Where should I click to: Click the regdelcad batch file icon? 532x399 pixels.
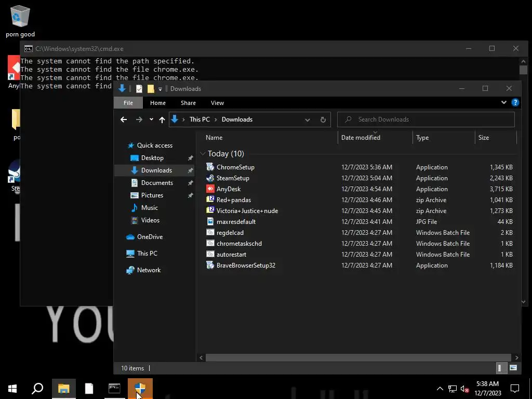click(x=210, y=232)
